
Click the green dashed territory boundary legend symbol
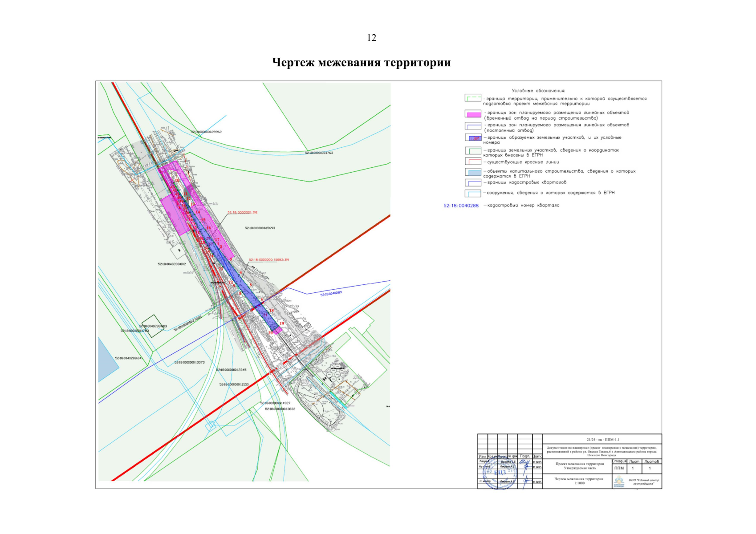(x=473, y=98)
